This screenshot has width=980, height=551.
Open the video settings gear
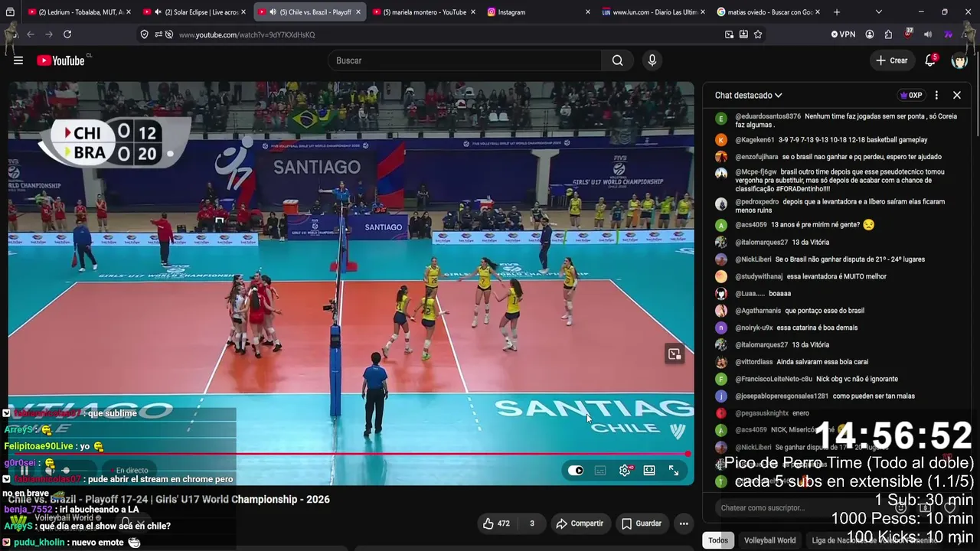[x=625, y=471]
